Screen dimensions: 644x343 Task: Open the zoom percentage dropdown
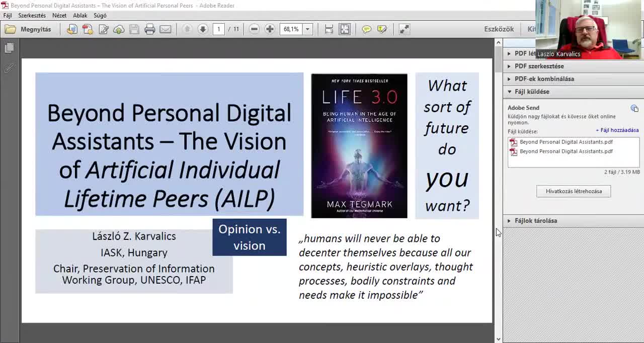pyautogui.click(x=307, y=29)
